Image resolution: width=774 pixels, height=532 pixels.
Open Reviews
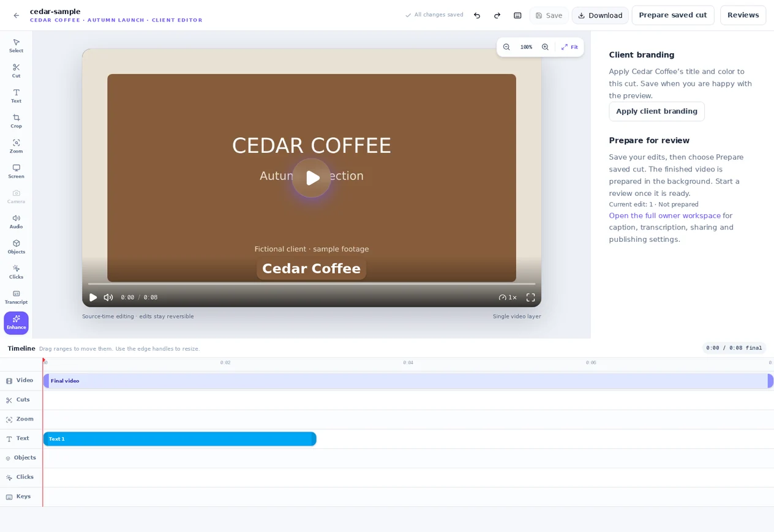pyautogui.click(x=743, y=15)
